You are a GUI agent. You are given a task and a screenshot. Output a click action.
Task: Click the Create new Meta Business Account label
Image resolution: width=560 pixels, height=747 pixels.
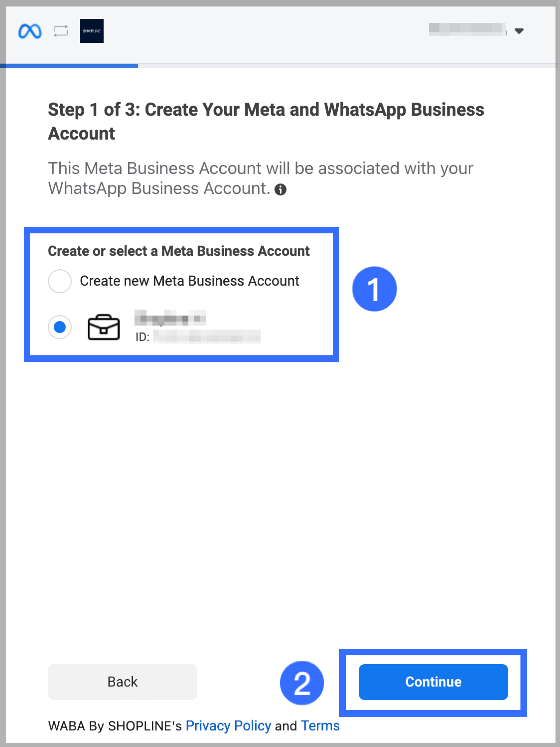189,281
